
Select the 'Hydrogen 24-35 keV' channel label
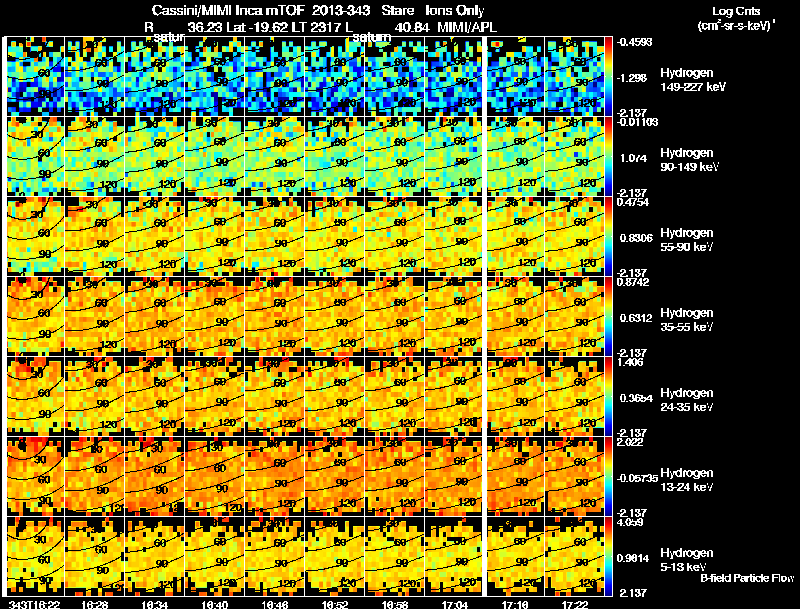[687, 400]
